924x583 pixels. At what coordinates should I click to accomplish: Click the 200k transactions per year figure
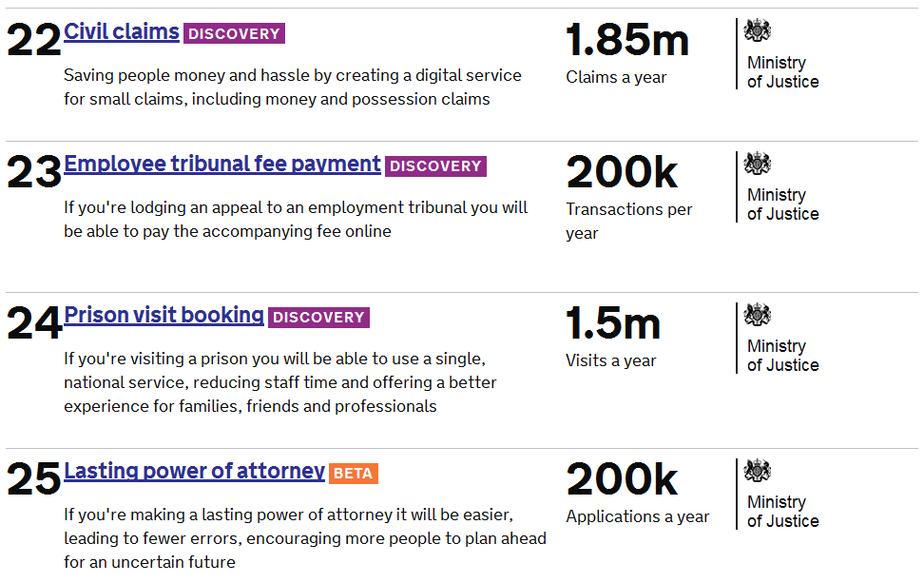coord(622,173)
